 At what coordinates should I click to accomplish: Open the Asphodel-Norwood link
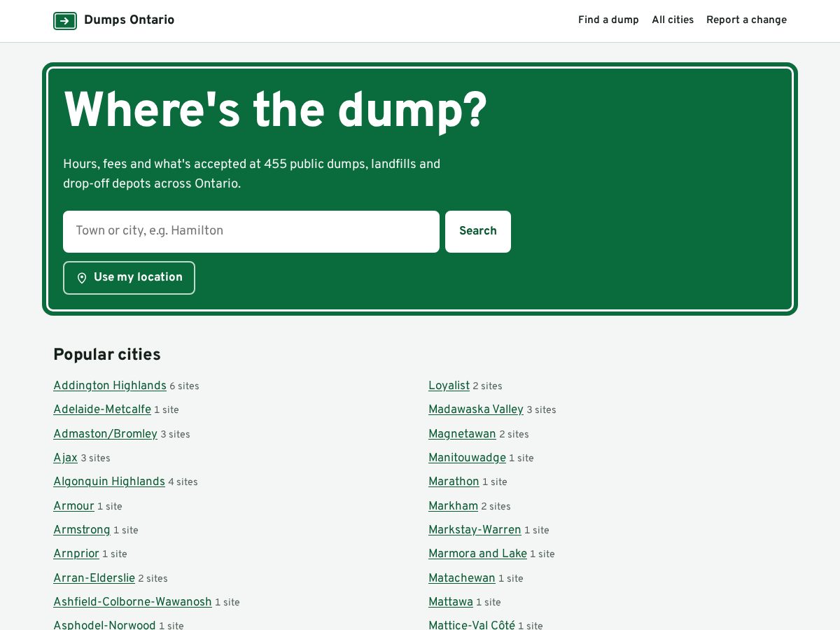pyautogui.click(x=104, y=625)
